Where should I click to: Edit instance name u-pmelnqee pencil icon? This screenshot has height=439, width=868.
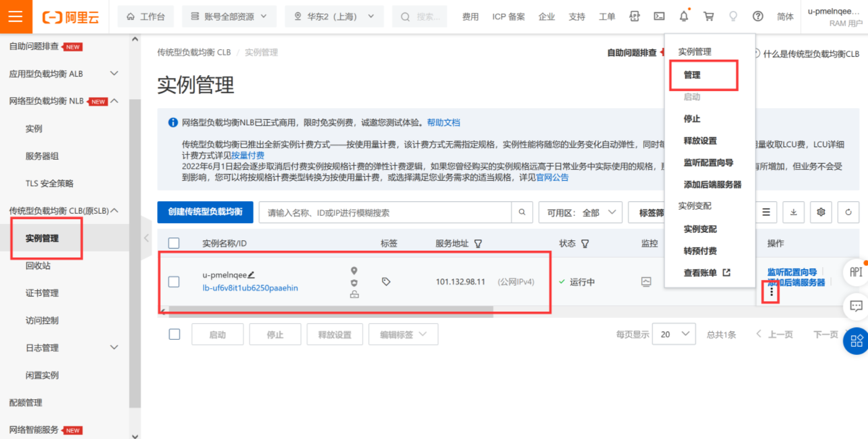(x=251, y=275)
